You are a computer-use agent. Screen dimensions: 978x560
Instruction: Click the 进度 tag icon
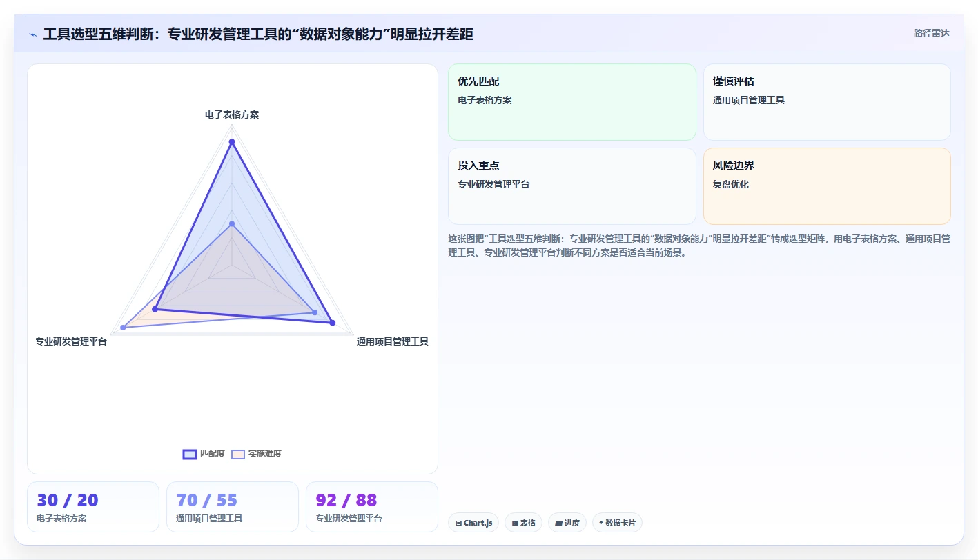tap(558, 523)
